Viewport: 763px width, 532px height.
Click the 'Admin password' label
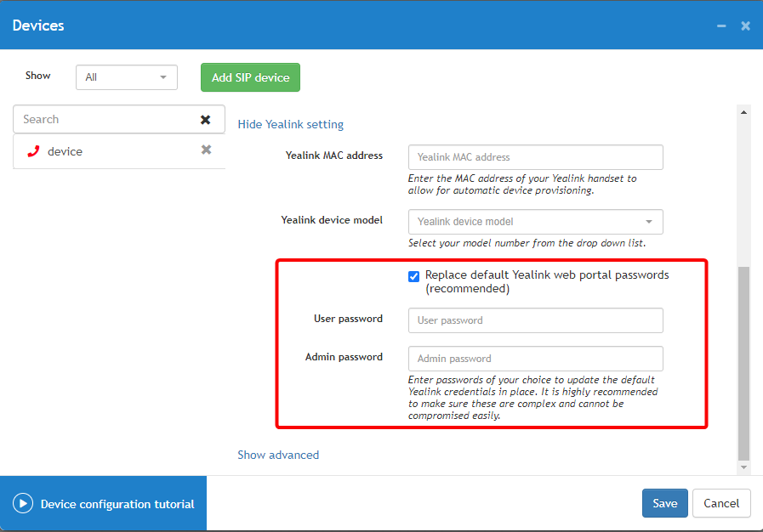[344, 357]
